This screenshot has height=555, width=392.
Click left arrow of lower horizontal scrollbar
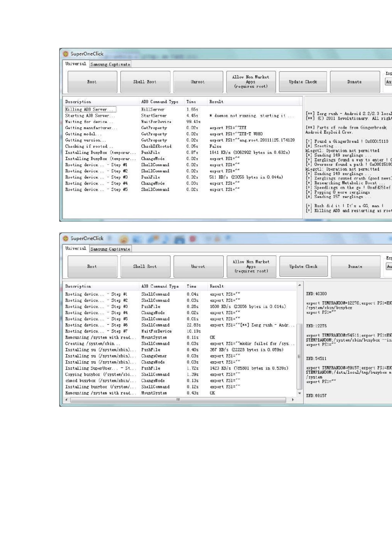pyautogui.click(x=67, y=399)
